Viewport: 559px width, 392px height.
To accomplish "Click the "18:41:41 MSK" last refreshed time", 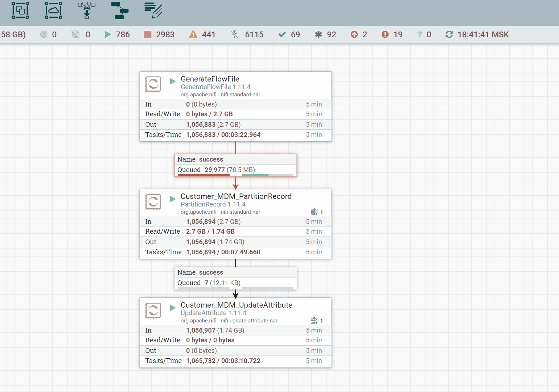I will (x=483, y=34).
